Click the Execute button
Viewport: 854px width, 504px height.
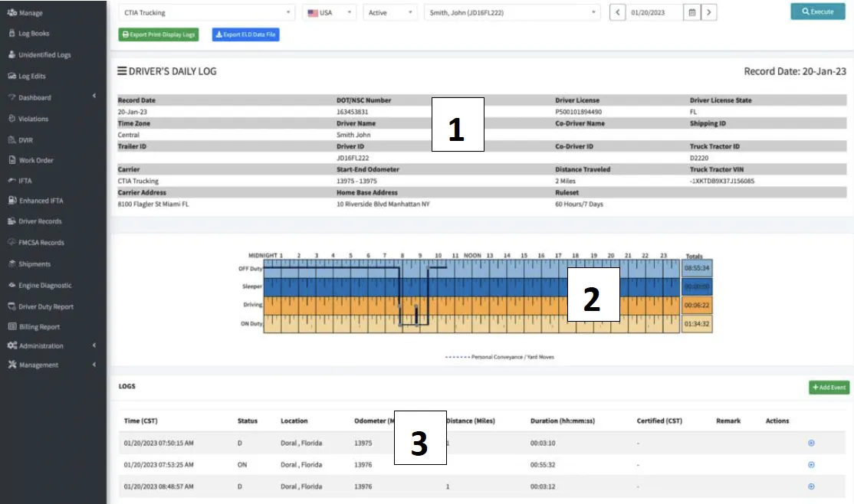(x=817, y=11)
